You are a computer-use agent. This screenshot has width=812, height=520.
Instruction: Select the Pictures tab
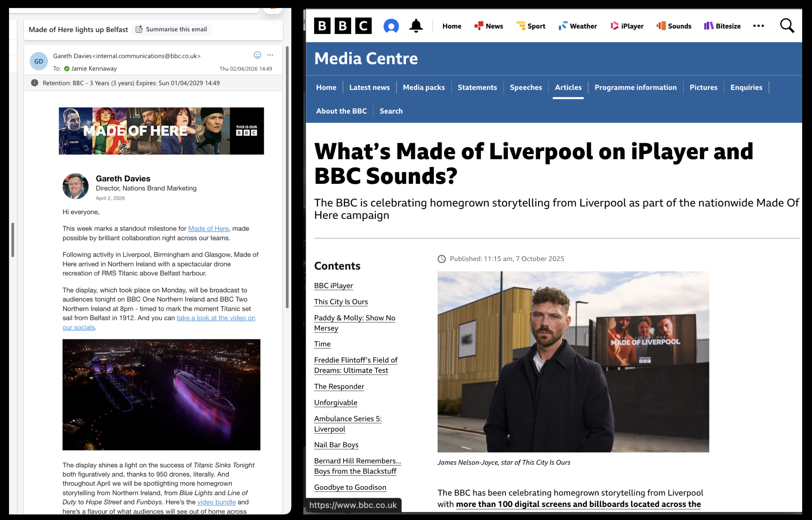tap(703, 87)
